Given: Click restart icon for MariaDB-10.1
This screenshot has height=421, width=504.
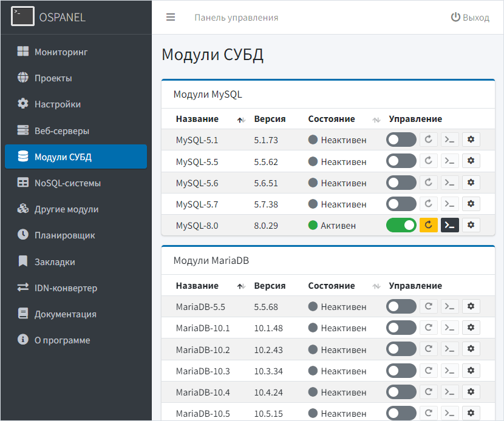Looking at the screenshot, I should point(429,328).
